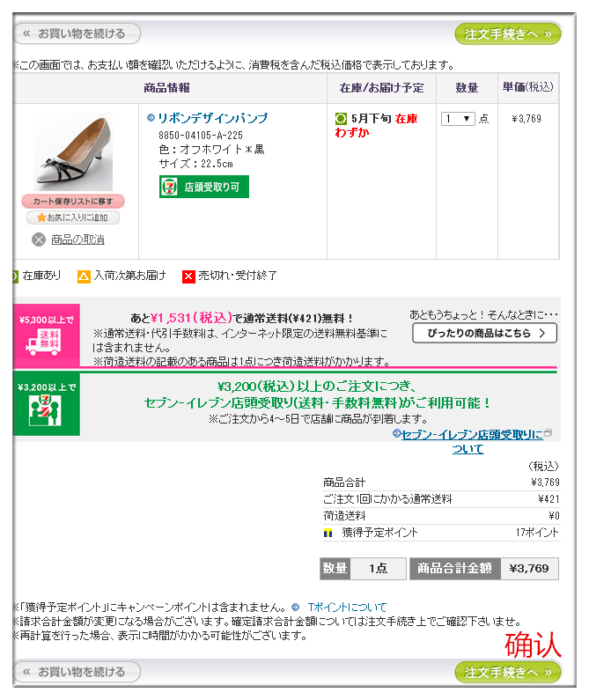Click the ぴったりの商品はこちら button
589x700 pixels.
click(x=484, y=333)
